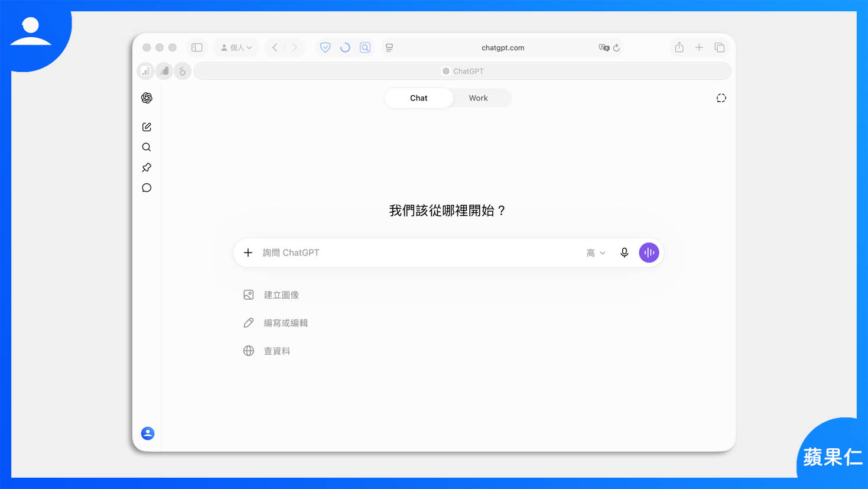Click first pinned tab with bar chart icon

[145, 71]
